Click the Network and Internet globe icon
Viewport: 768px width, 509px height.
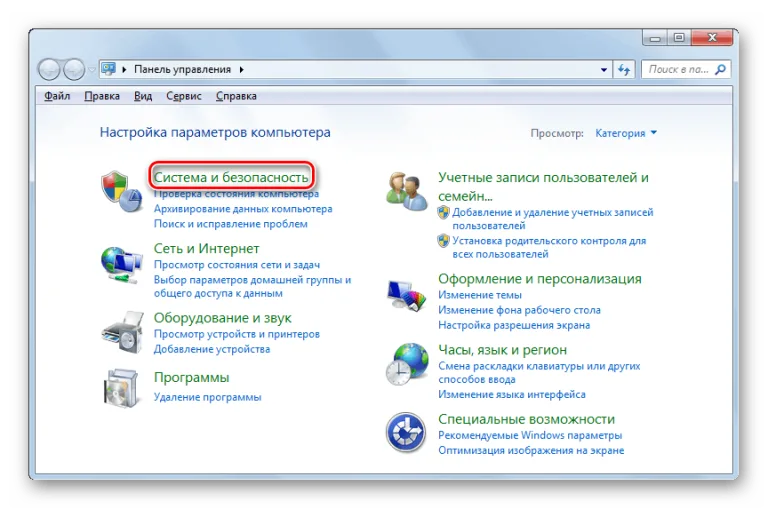[121, 265]
